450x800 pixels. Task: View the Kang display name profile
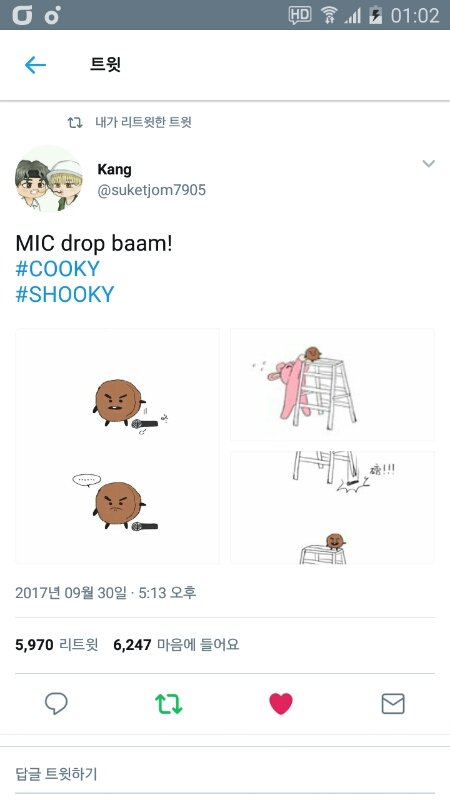click(x=114, y=169)
